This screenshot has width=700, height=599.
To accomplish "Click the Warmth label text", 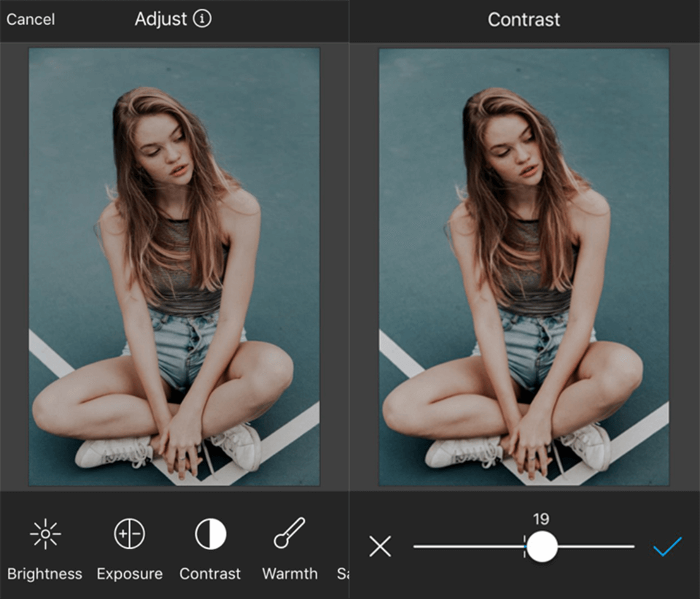I will click(x=289, y=574).
